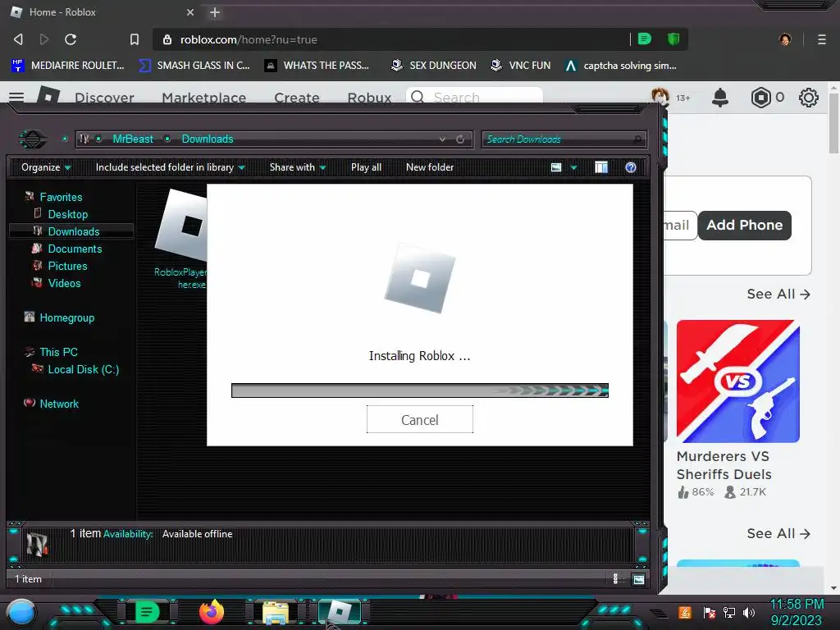Open Murderers VS Sheriffs Duels thumbnail
The image size is (840, 630).
(738, 381)
